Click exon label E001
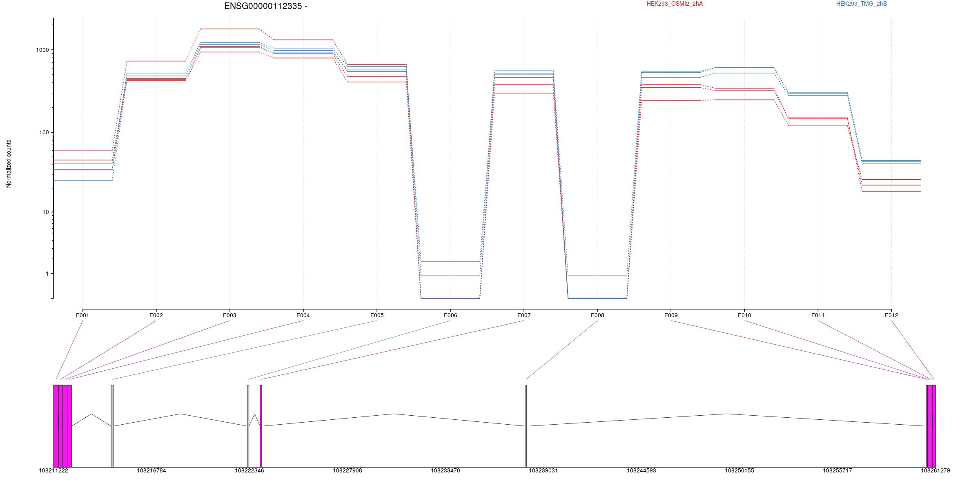 [x=82, y=315]
